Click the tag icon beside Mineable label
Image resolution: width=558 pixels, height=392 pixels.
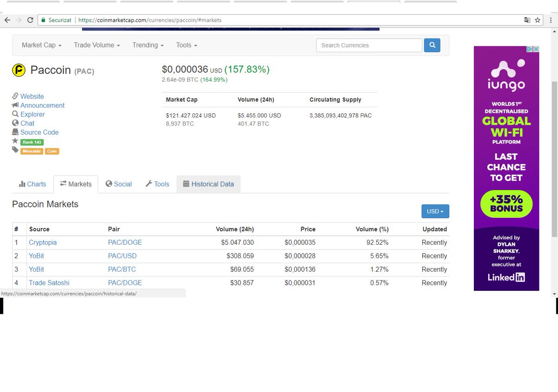pos(15,150)
